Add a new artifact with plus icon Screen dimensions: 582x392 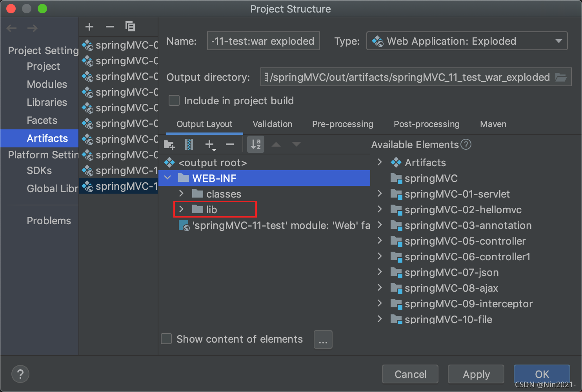(89, 27)
